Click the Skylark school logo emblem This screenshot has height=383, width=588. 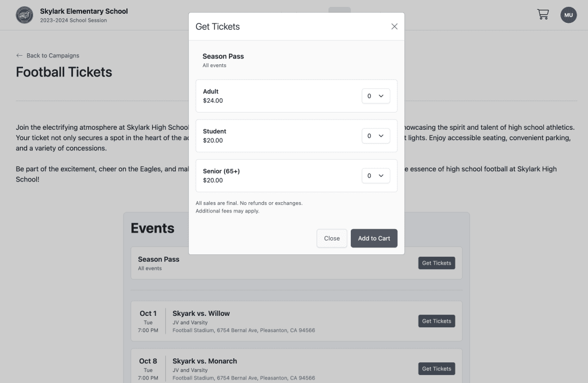(x=24, y=15)
